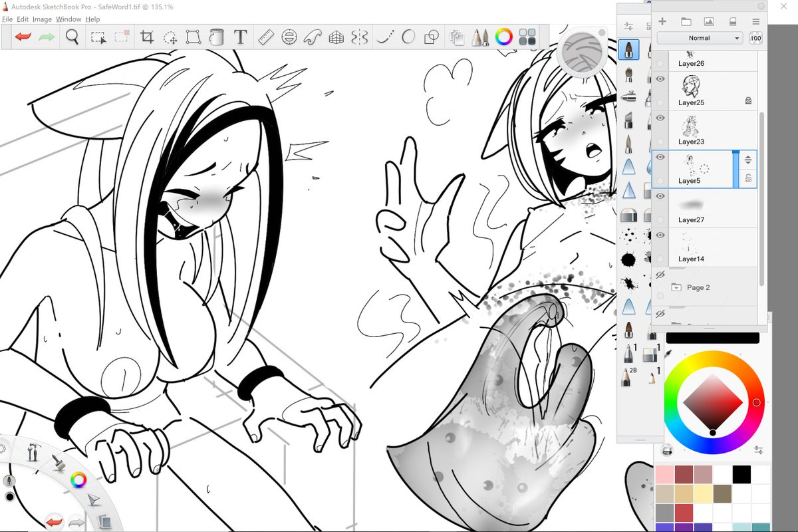The height and width of the screenshot is (532, 798).
Task: Select Layer27 in the layers list
Action: (705, 208)
